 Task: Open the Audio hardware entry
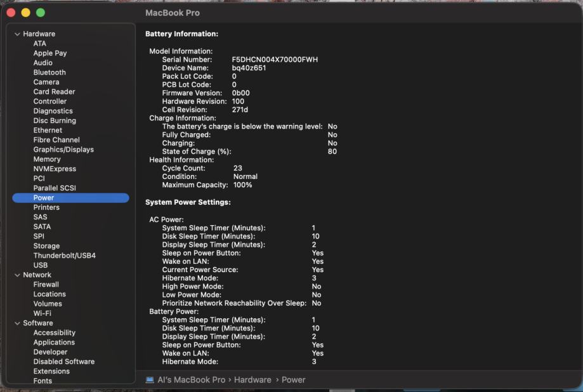click(43, 63)
